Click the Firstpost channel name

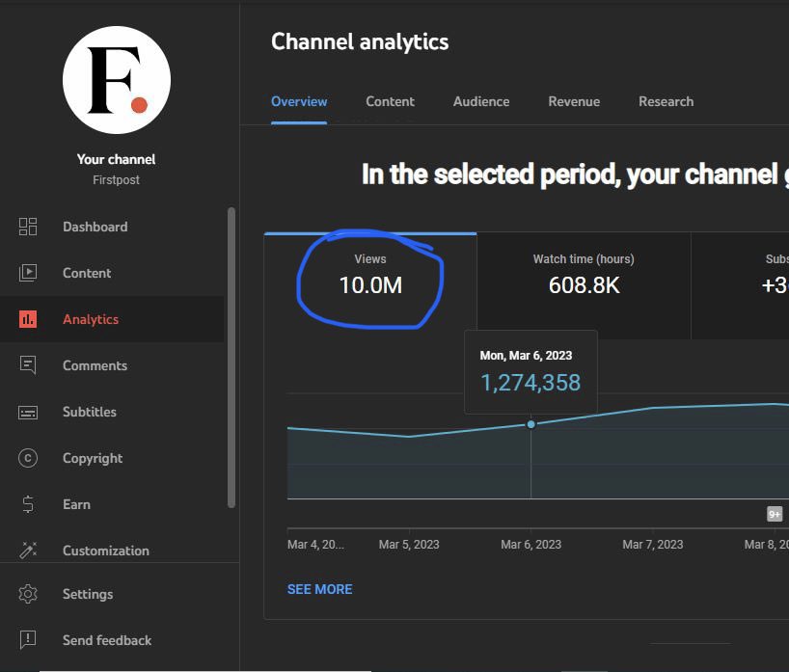(117, 180)
